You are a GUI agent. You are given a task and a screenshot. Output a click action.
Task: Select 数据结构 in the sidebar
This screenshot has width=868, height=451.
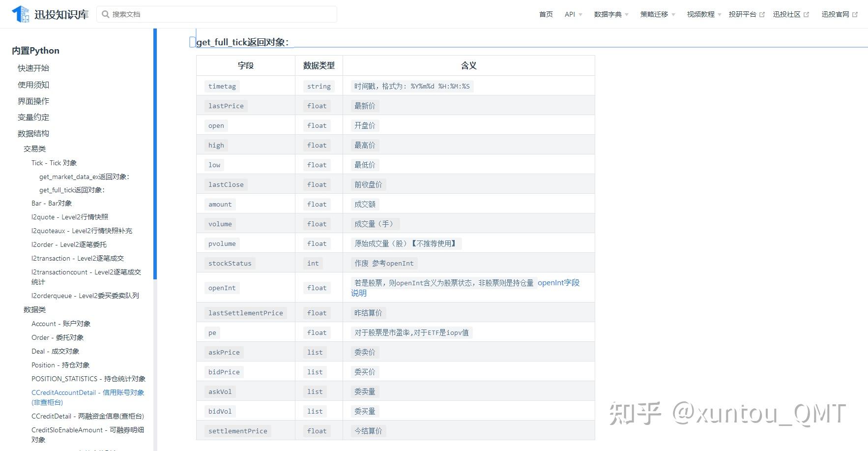pyautogui.click(x=32, y=133)
